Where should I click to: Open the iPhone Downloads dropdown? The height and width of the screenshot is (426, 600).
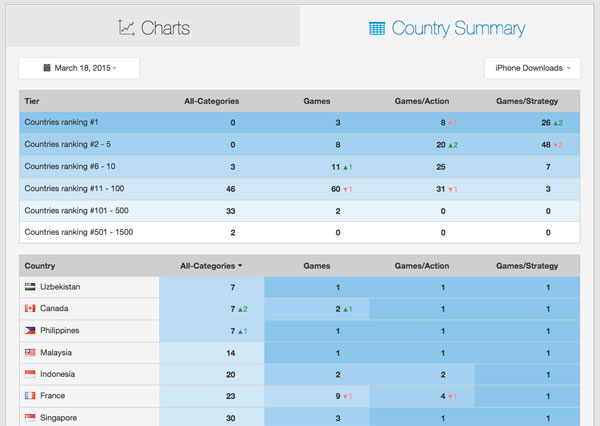[x=532, y=68]
